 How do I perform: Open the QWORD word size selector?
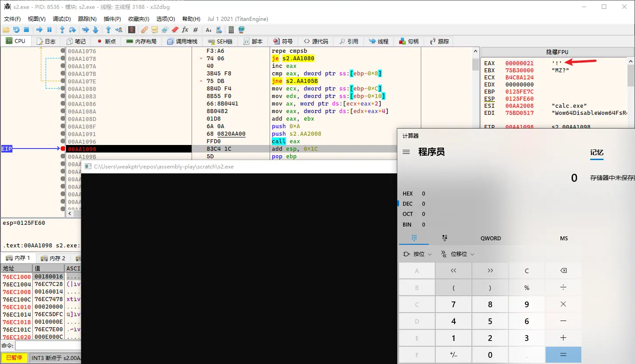pyautogui.click(x=490, y=238)
